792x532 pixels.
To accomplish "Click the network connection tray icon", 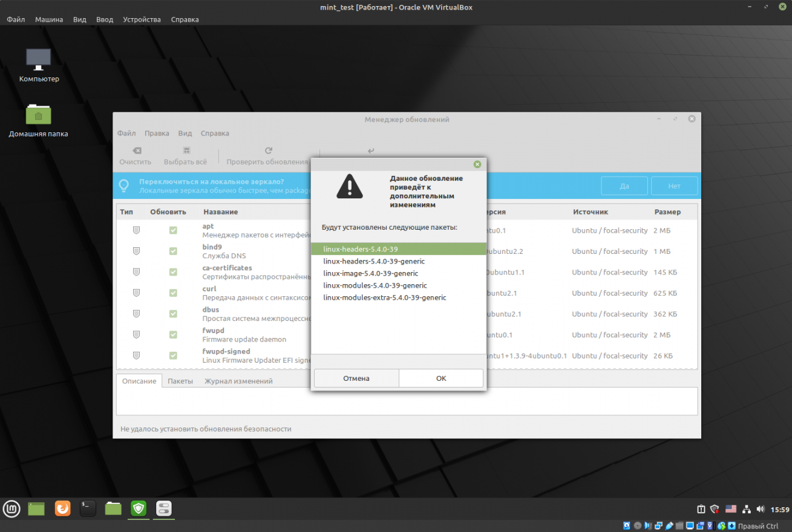I will point(747,509).
